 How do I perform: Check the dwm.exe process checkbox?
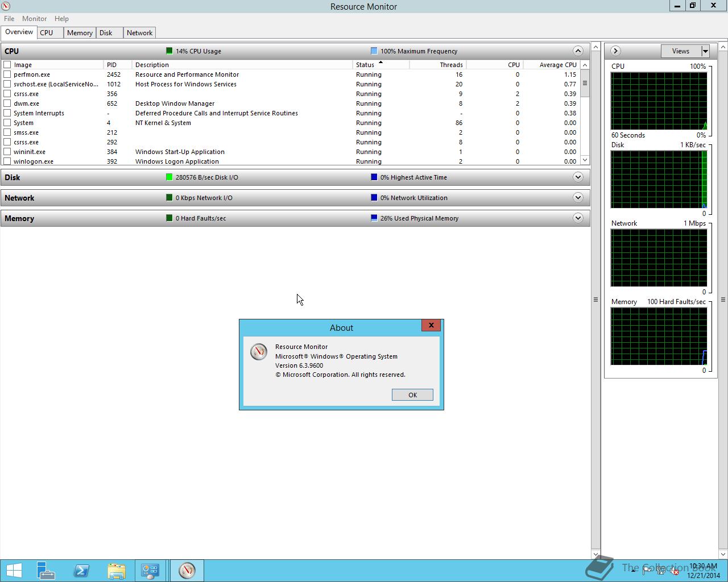click(x=7, y=103)
